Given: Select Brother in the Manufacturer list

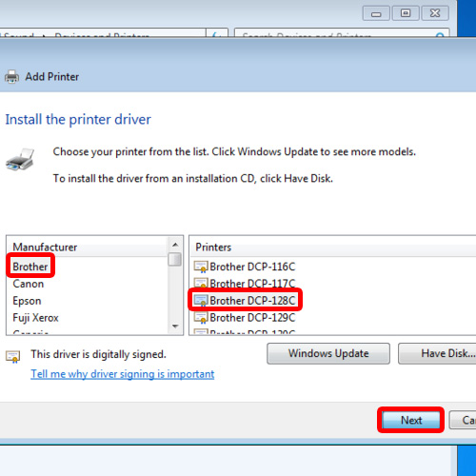Looking at the screenshot, I should tap(30, 267).
